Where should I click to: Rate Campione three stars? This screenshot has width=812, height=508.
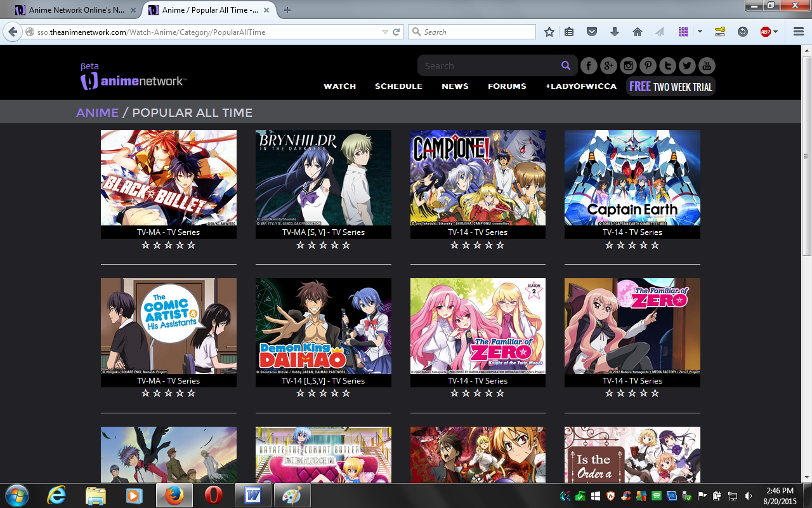click(x=478, y=245)
